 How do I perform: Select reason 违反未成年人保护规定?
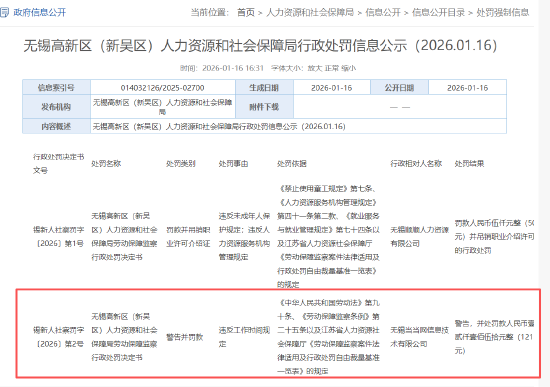click(x=244, y=223)
